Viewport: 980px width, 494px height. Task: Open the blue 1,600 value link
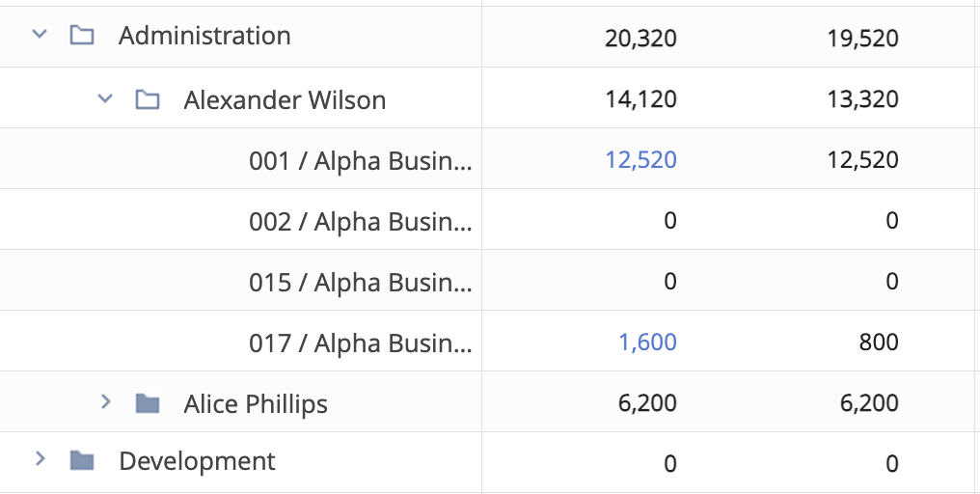[x=647, y=343]
